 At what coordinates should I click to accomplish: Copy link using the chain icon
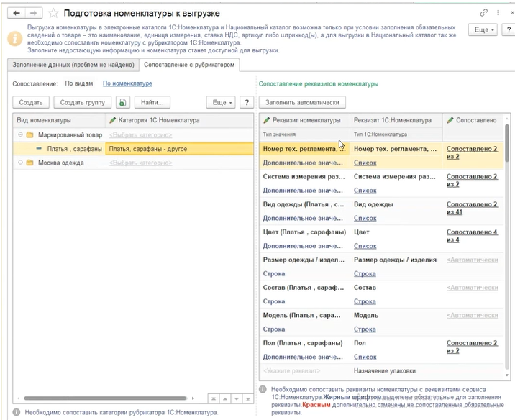tap(483, 13)
